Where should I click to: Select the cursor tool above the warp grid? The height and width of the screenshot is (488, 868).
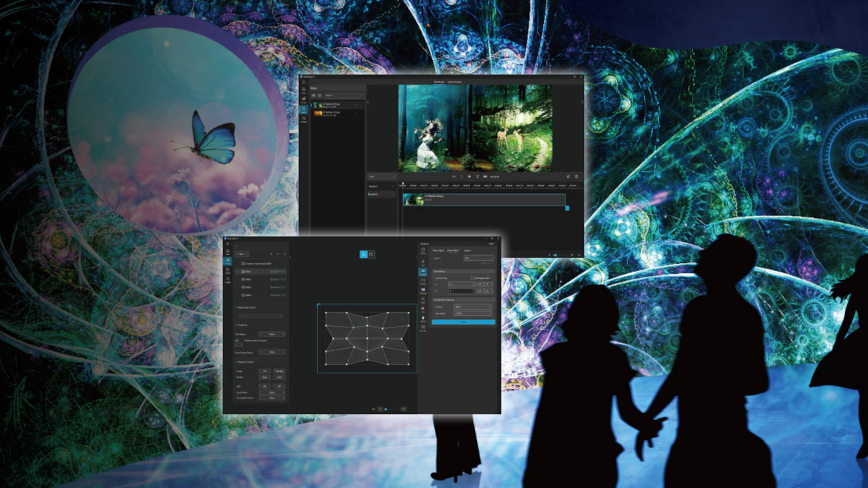[363, 254]
